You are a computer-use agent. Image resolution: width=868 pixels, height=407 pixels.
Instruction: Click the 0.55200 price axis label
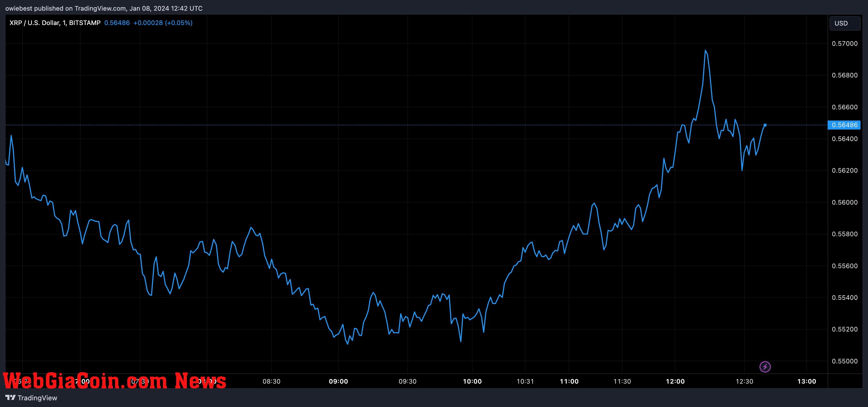click(x=845, y=329)
